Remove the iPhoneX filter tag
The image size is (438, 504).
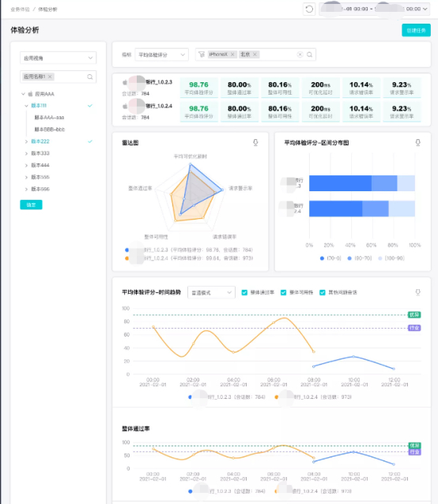click(232, 55)
